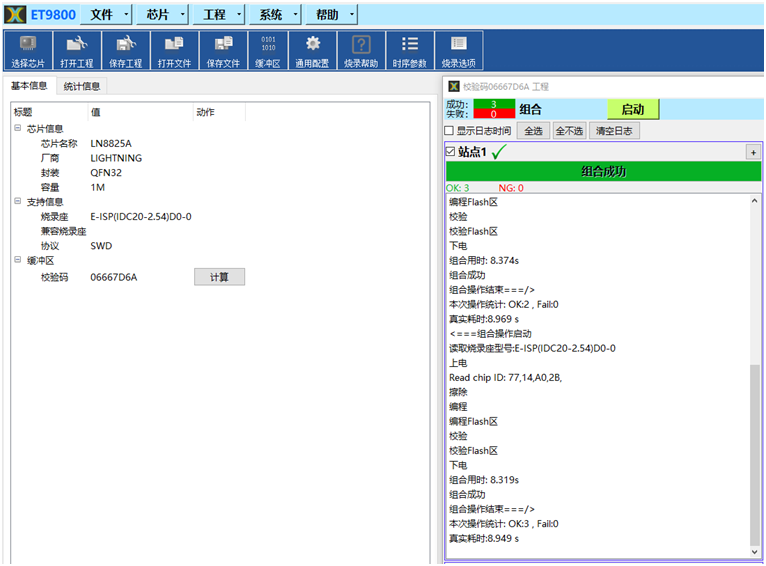Click the 打开文件 (Open File) icon
Viewport: 766px width, 566px height.
[174, 50]
